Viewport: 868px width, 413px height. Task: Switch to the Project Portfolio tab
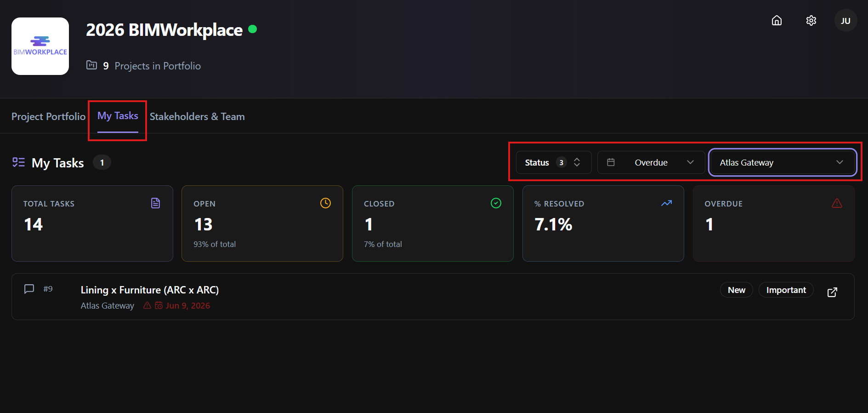click(x=48, y=116)
